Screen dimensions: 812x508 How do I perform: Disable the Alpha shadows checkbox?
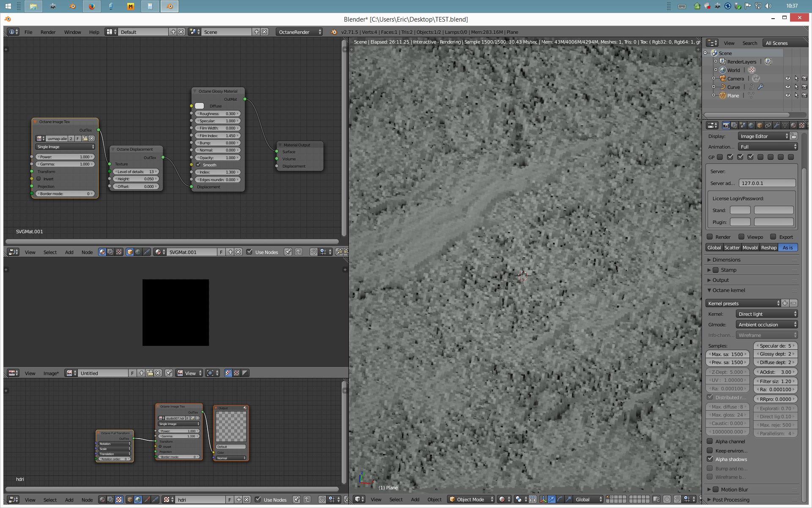(710, 459)
